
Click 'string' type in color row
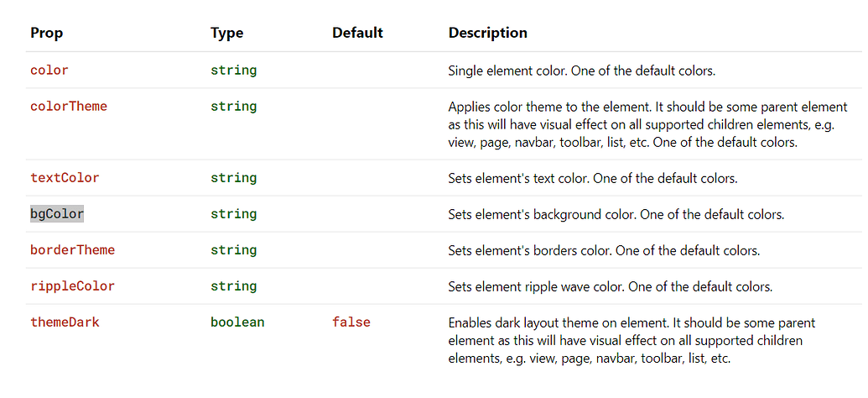pos(234,71)
